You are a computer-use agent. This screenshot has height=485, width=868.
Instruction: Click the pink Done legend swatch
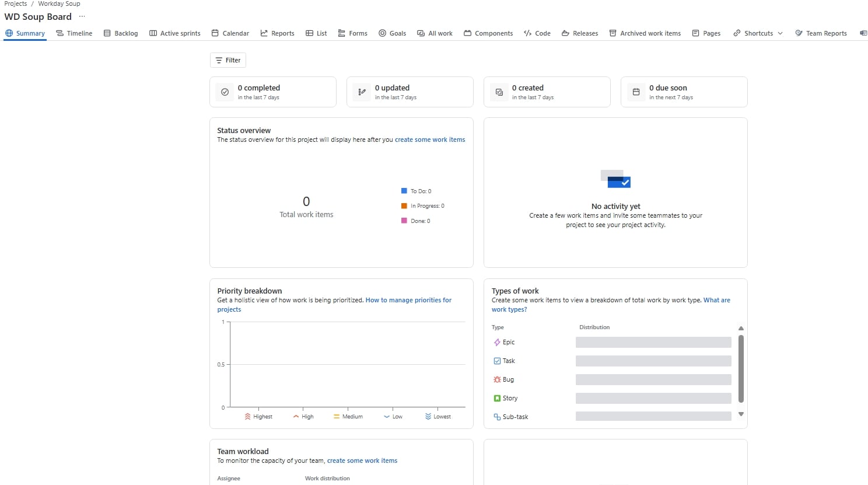404,221
